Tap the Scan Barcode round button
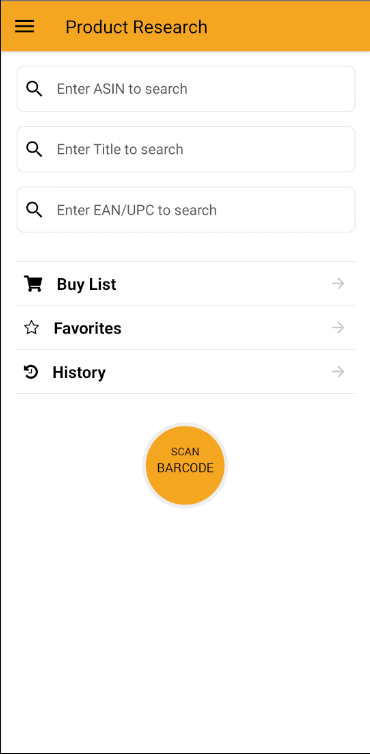 click(185, 465)
